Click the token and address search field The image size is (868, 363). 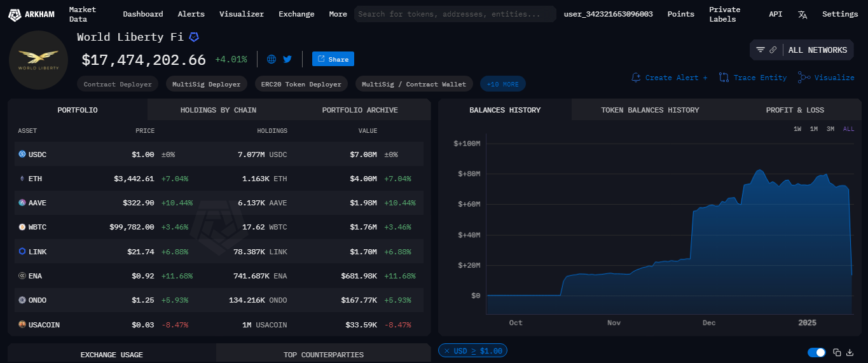click(455, 14)
